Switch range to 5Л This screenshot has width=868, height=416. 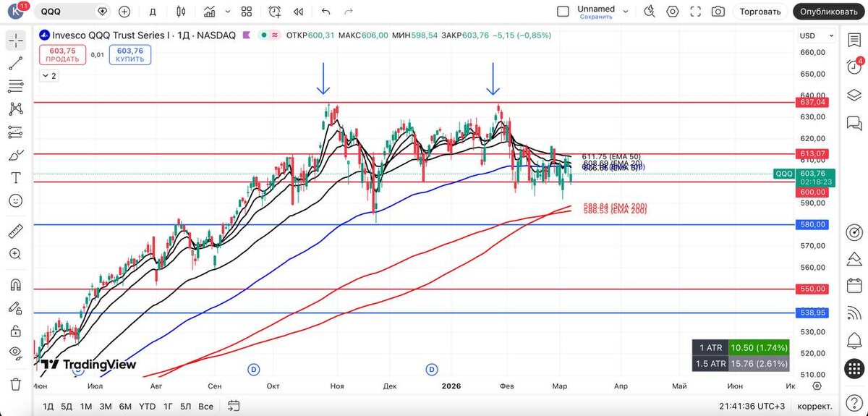186,406
